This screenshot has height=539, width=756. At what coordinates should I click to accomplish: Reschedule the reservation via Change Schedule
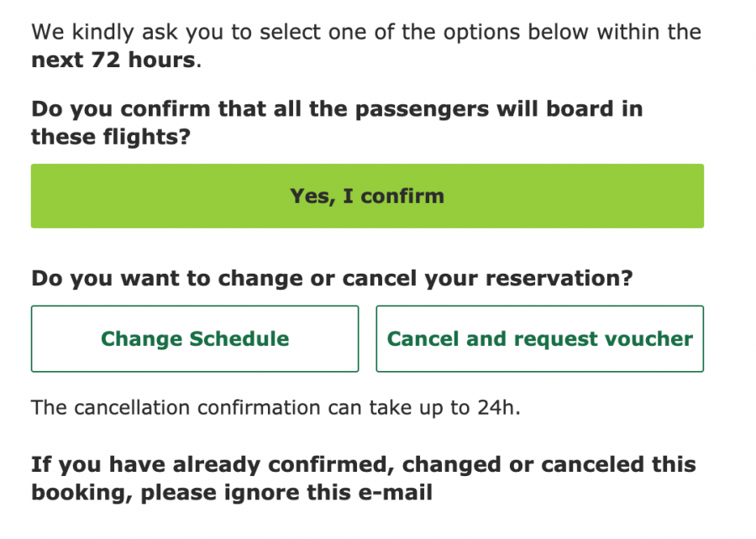click(x=195, y=339)
